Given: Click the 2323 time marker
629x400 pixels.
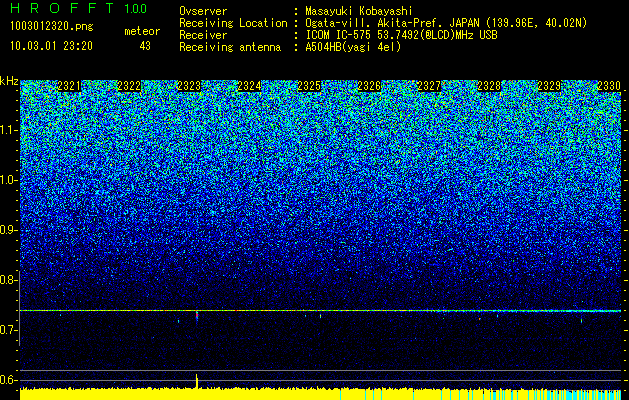Looking at the screenshot, I should click(x=189, y=86).
